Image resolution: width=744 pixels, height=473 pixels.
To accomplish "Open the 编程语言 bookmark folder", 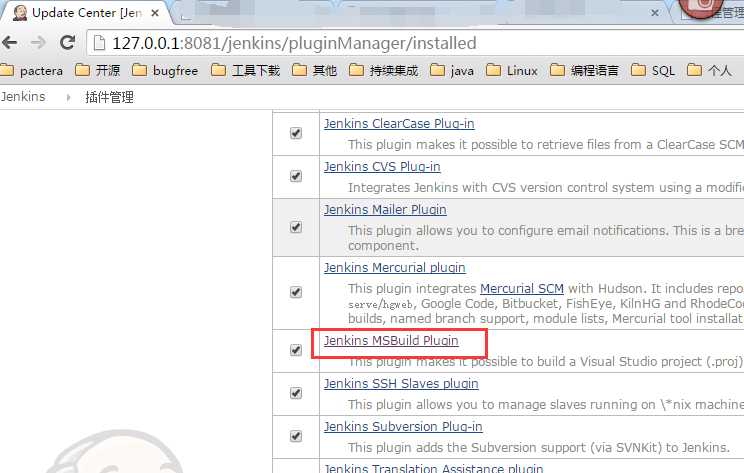I will tap(584, 71).
